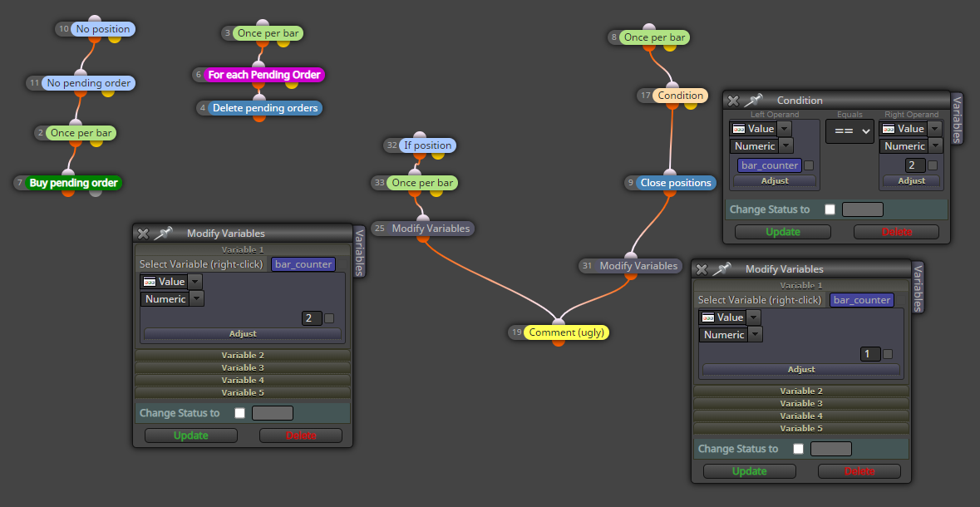Select the 'Comment (ugly)' node
Screen dimensions: 980x507
pos(566,332)
